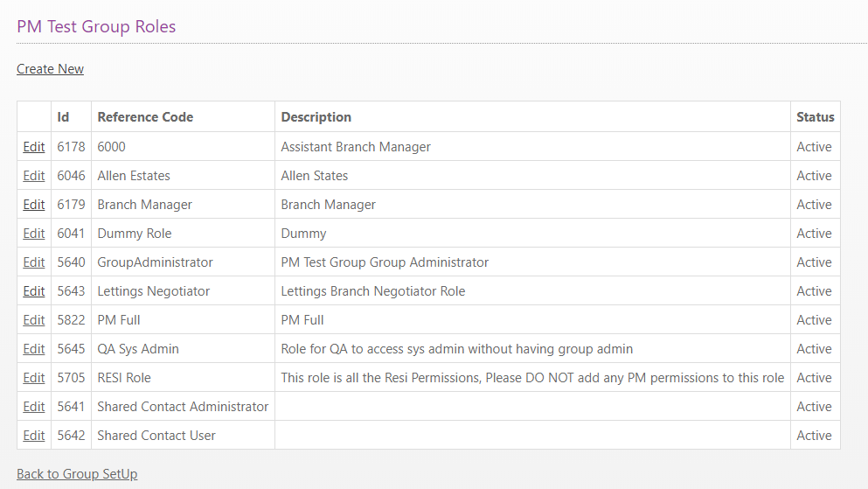Edit the QA Sys Admin role
Image resolution: width=868 pixels, height=489 pixels.
click(x=34, y=349)
